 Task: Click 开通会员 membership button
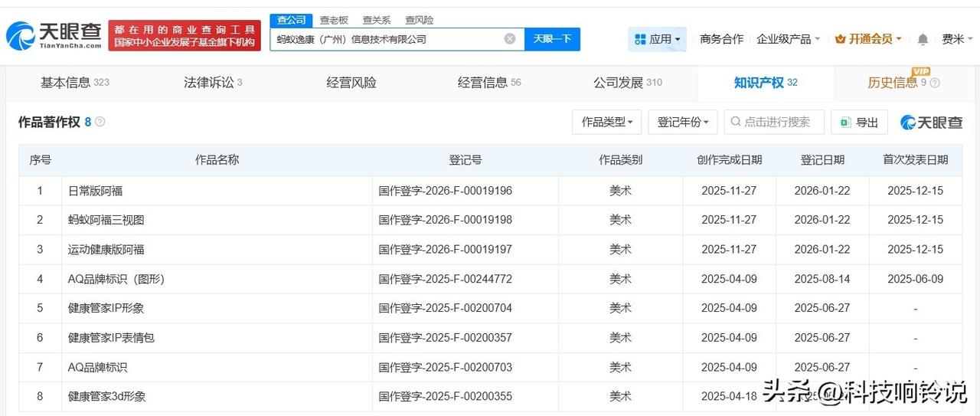point(868,39)
